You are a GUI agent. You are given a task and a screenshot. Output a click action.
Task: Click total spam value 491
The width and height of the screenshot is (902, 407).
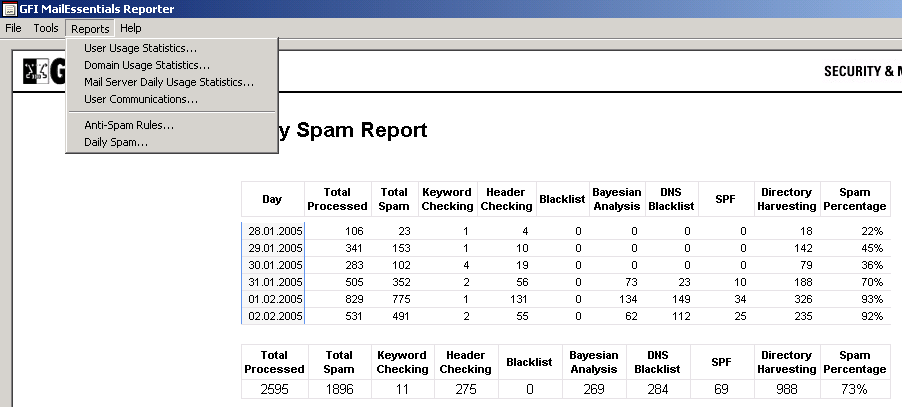401,316
